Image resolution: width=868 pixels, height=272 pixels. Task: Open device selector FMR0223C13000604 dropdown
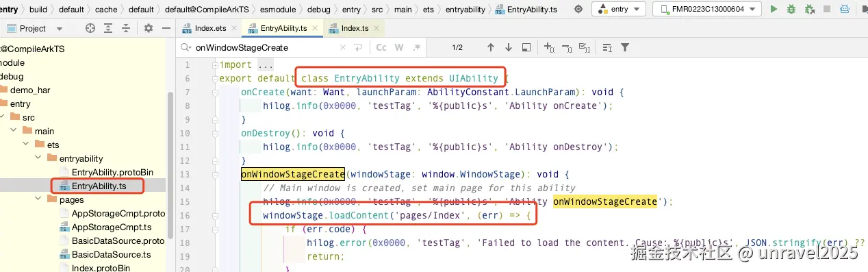(707, 9)
